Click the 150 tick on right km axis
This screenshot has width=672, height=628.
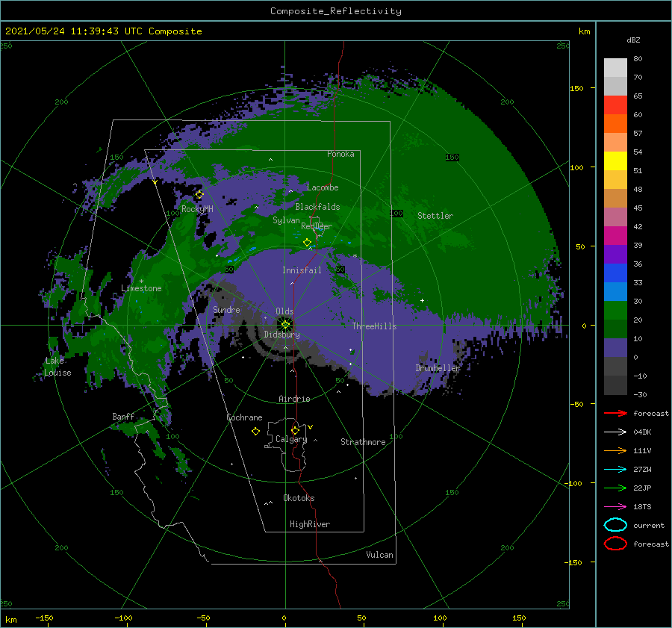[576, 88]
